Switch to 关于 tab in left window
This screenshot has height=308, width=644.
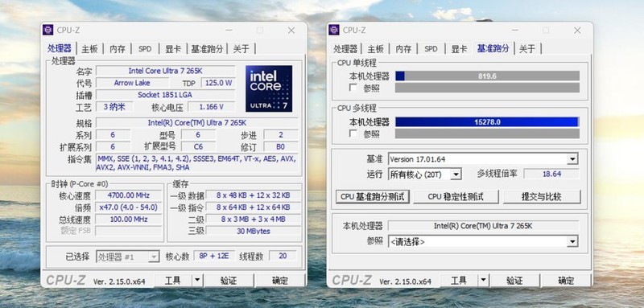(241, 49)
